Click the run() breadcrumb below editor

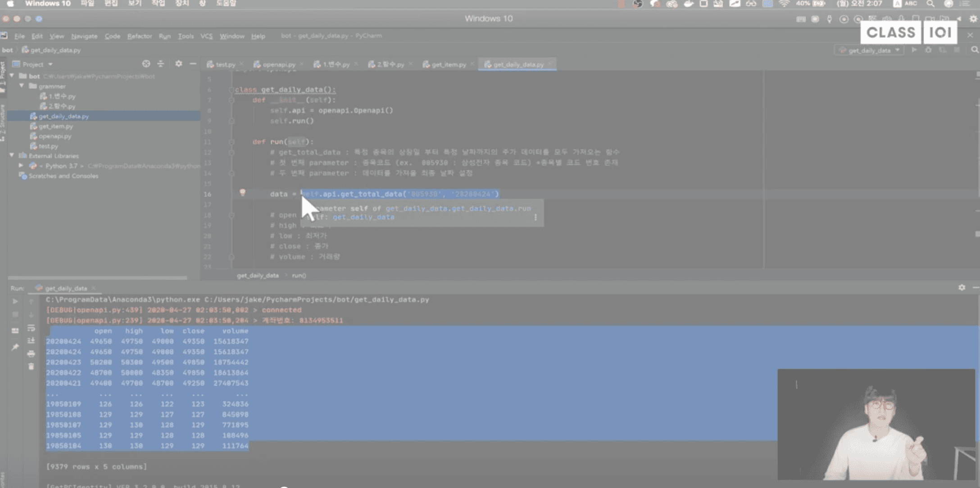pos(299,276)
